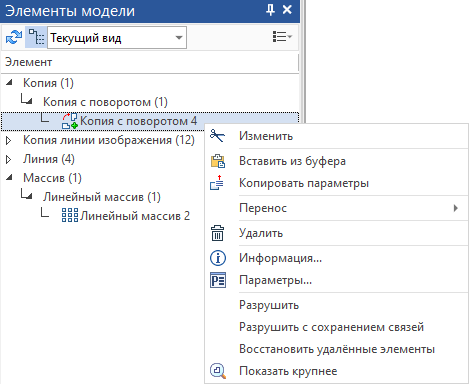Collapse the Копия (1) tree node
This screenshot has width=469, height=384.
[x=9, y=82]
